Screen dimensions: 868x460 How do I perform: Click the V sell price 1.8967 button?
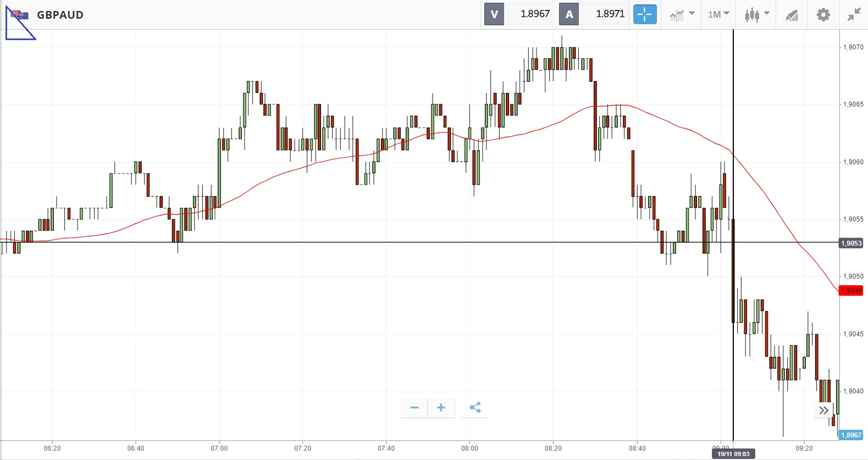tap(519, 14)
